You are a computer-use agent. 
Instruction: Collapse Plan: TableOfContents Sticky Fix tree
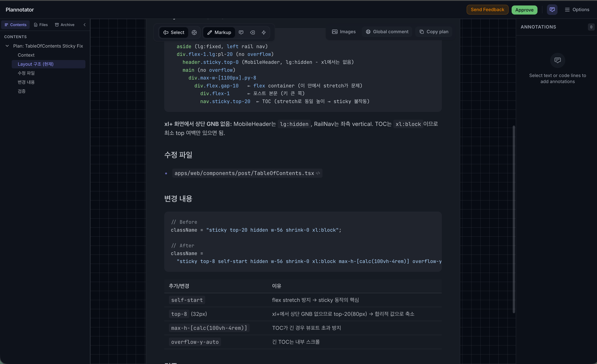point(7,46)
